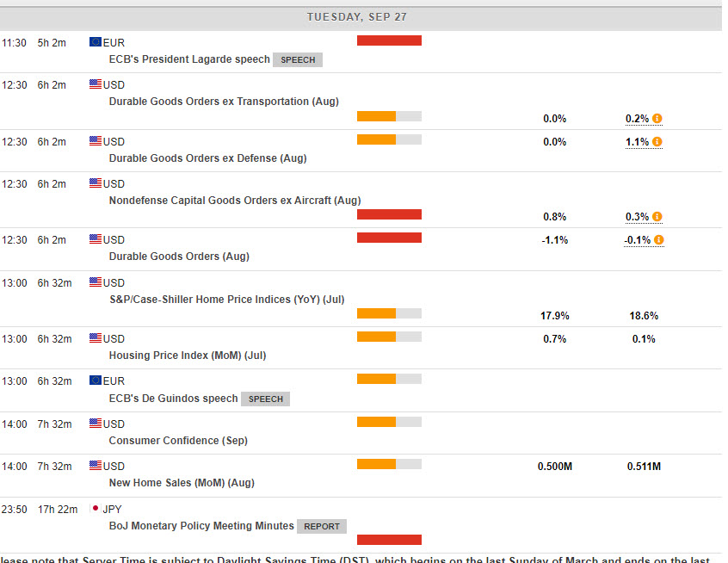Image resolution: width=728 pixels, height=563 pixels.
Task: Click the US flag on the Consumer Confidence row
Action: [95, 424]
